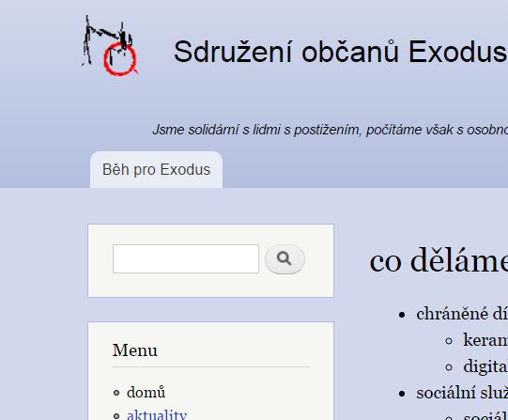508x420 pixels.
Task: Open the aktuality link in Menu
Action: (x=157, y=414)
